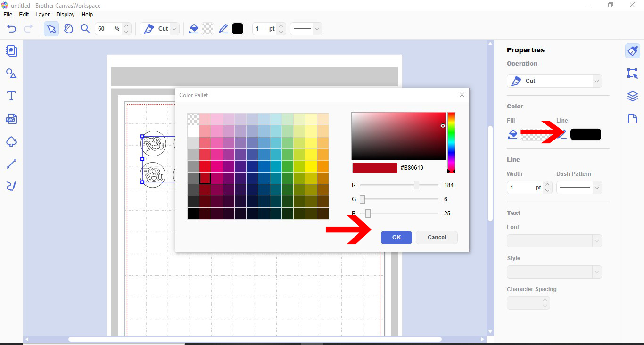Pick the Zoom magnifier tool

tap(85, 29)
